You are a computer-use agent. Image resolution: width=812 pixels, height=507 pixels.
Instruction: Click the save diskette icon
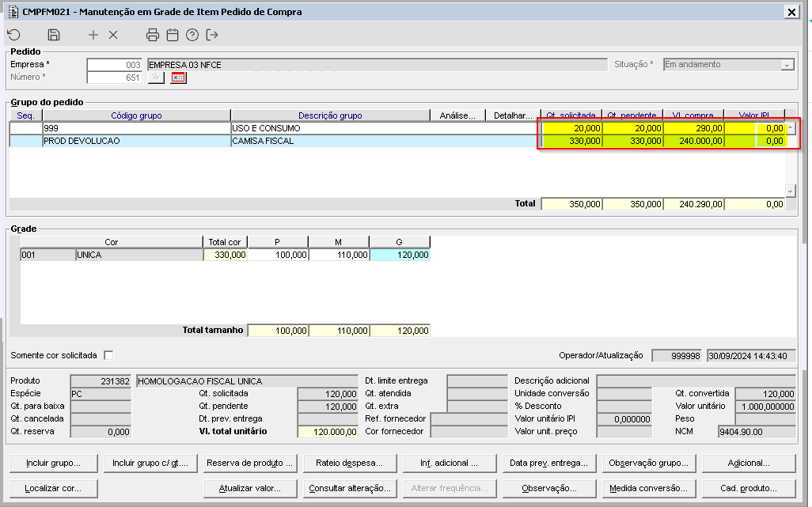tap(54, 35)
